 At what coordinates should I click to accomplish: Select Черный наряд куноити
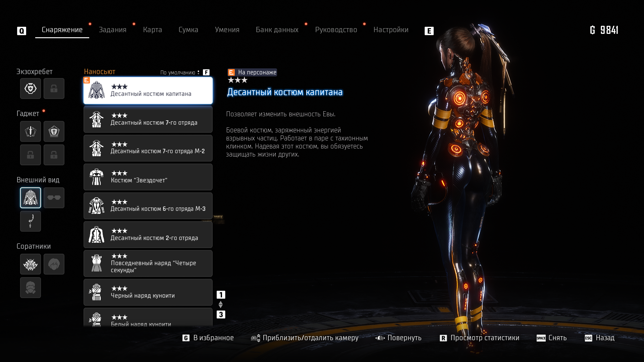148,292
